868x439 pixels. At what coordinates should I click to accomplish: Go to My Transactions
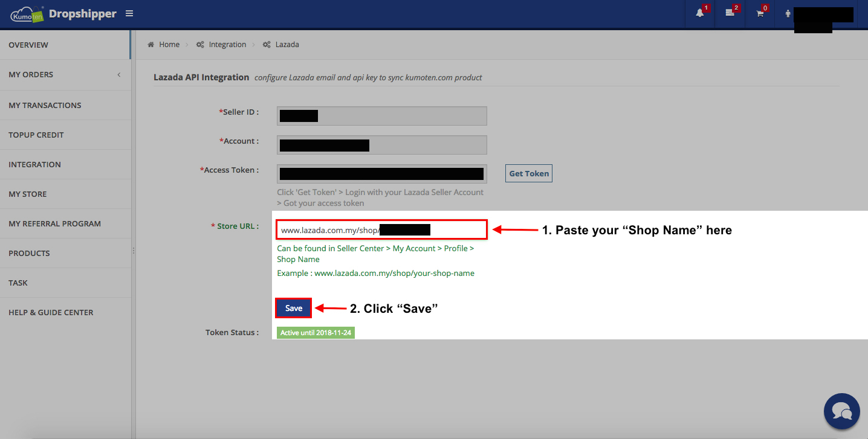[x=65, y=105]
